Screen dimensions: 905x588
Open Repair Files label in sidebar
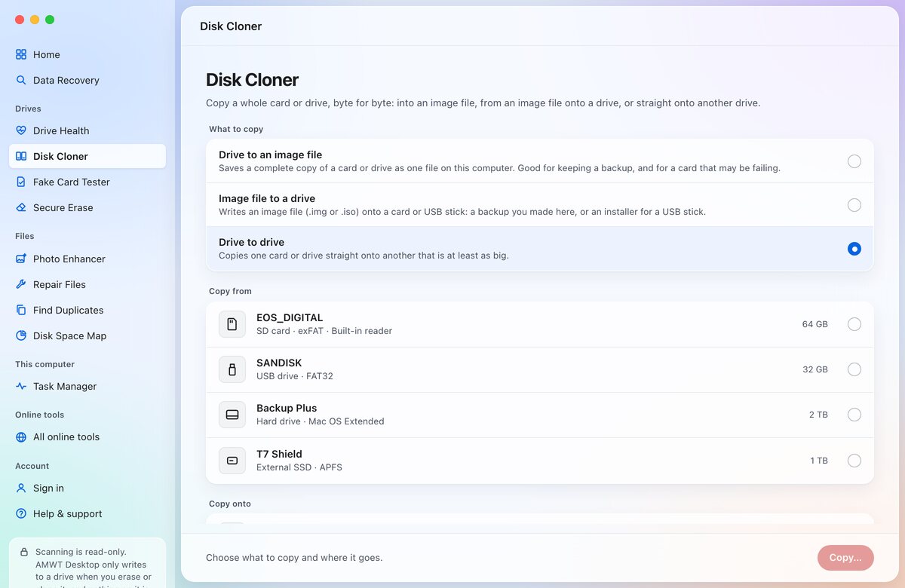click(x=60, y=284)
